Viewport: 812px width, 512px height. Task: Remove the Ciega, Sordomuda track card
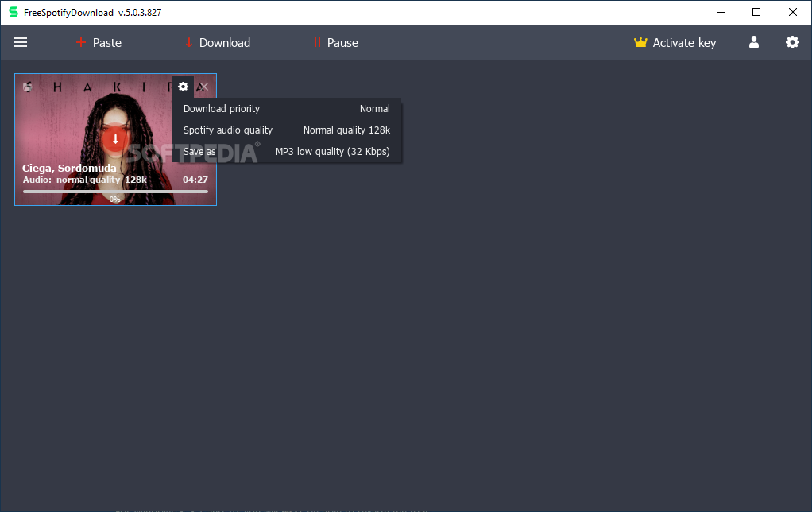click(x=204, y=87)
